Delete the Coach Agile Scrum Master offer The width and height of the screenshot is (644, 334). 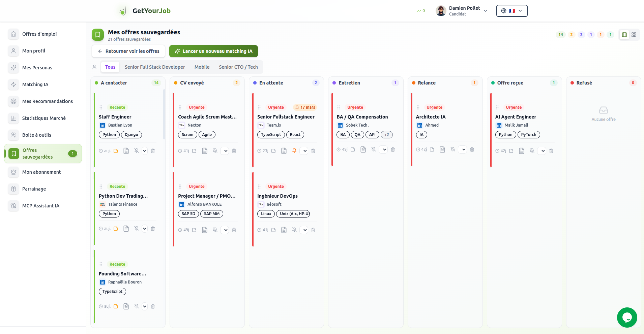pos(234,151)
